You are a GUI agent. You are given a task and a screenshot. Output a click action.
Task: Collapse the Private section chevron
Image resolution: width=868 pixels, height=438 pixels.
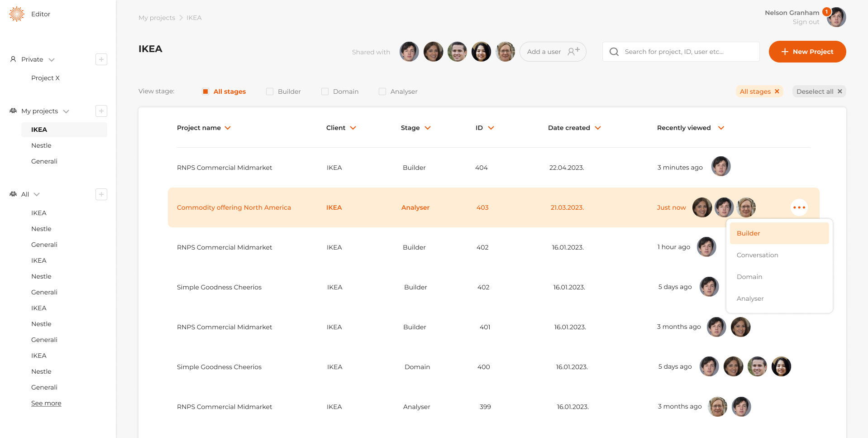point(52,60)
